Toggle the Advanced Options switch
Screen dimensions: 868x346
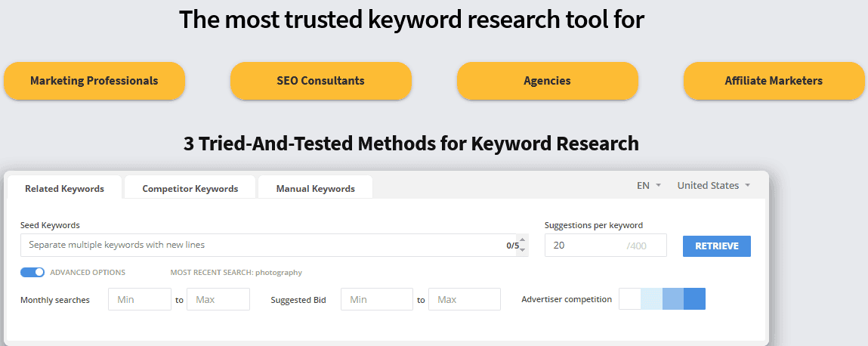[x=32, y=272]
